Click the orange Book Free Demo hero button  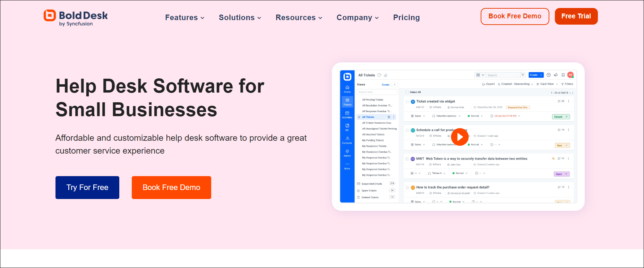[171, 188]
